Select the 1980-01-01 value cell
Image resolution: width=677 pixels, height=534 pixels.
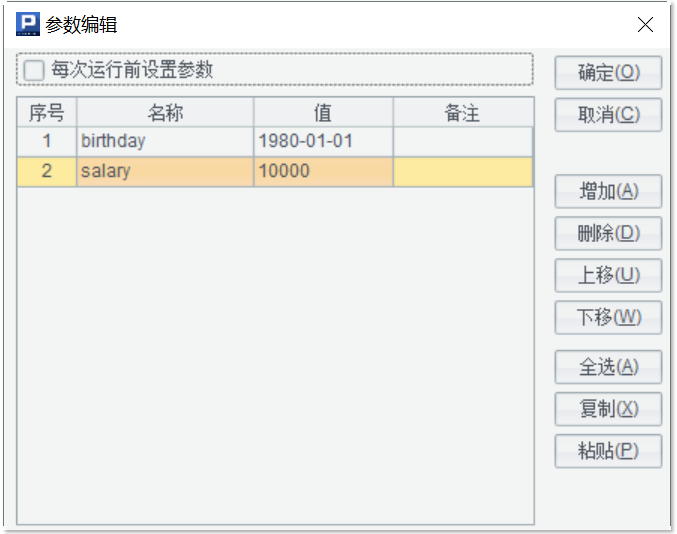323,141
